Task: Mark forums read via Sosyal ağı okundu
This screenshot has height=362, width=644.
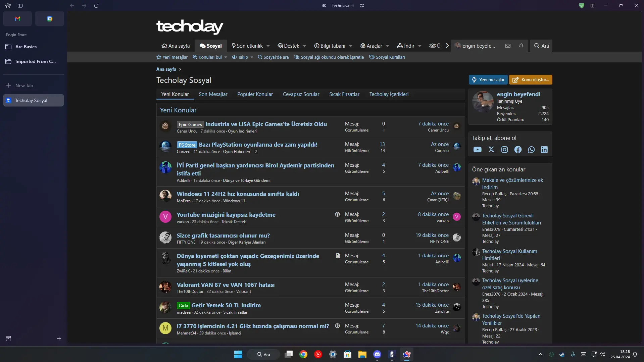Action: (x=329, y=57)
